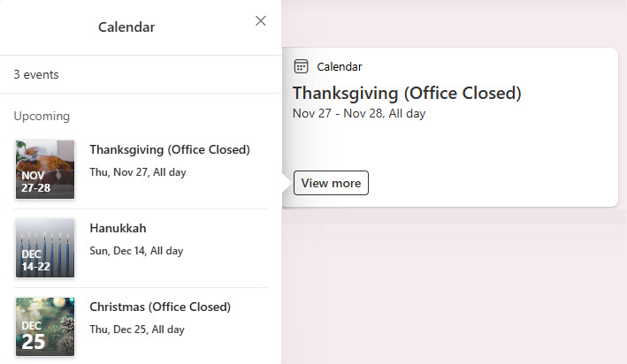
Task: Click the blue candles image for Hanukkah
Action: [x=45, y=237]
